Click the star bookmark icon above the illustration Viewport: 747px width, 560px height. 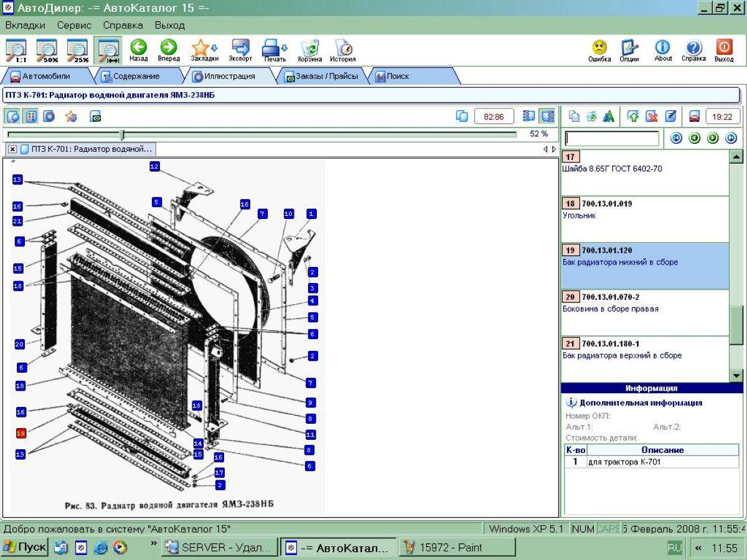coord(71,116)
